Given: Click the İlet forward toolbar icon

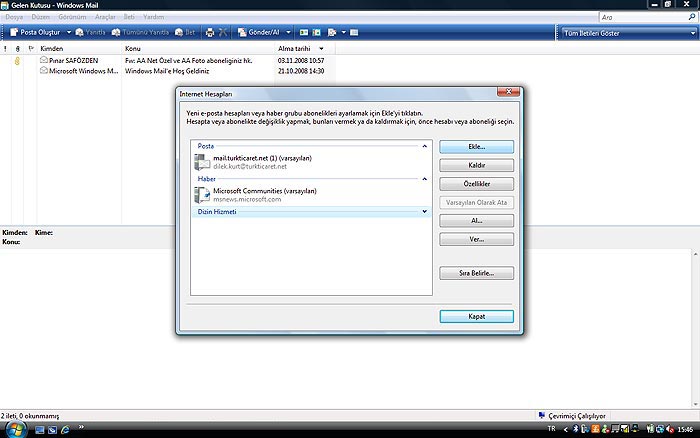Looking at the screenshot, I should pyautogui.click(x=185, y=32).
